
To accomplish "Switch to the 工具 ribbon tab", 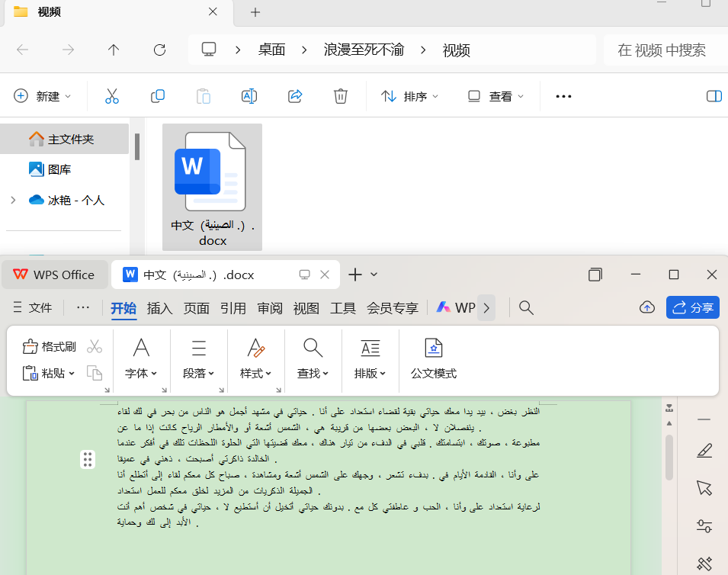I will (x=343, y=308).
